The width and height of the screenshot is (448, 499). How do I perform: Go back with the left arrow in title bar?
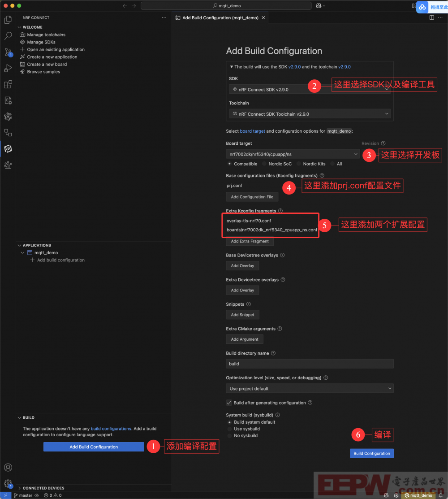click(125, 6)
